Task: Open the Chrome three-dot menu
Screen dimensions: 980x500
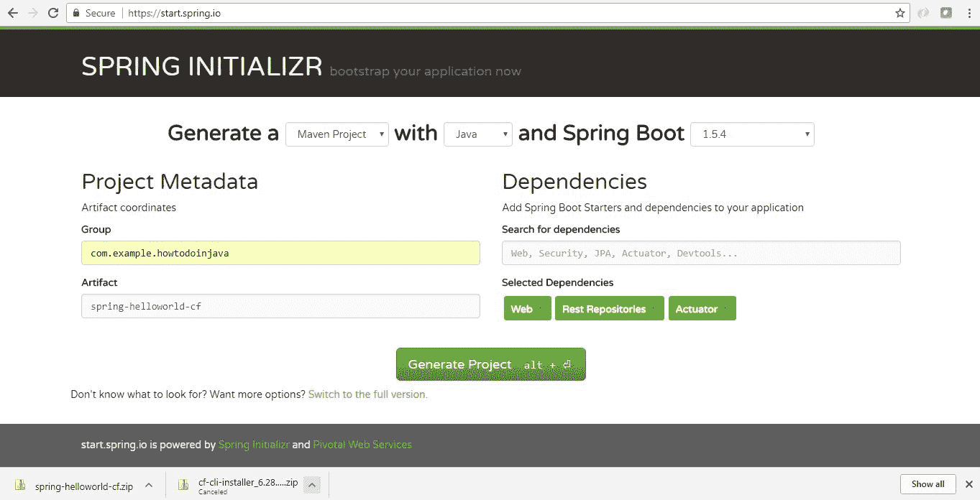Action: click(x=968, y=13)
